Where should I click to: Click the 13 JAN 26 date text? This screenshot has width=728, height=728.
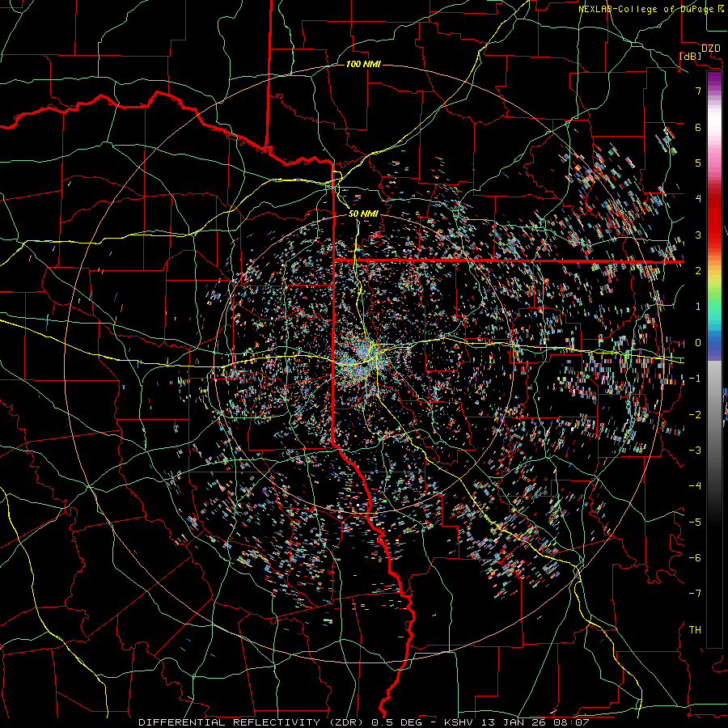point(513,722)
